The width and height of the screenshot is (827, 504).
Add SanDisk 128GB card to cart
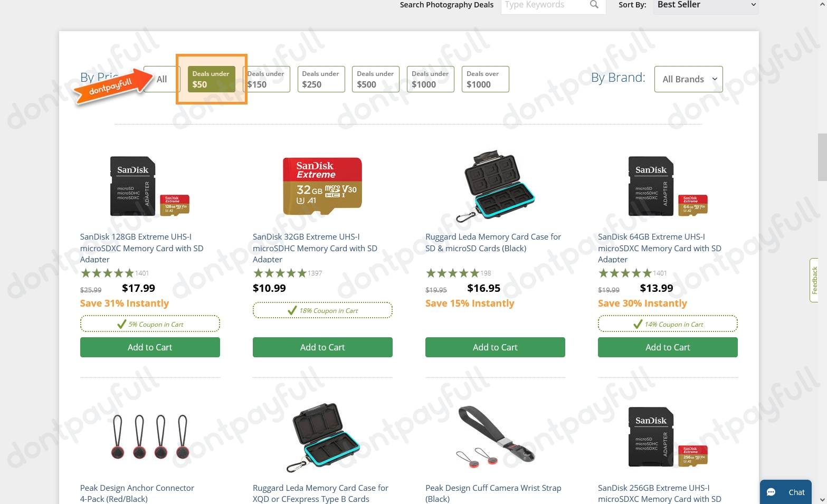click(150, 347)
